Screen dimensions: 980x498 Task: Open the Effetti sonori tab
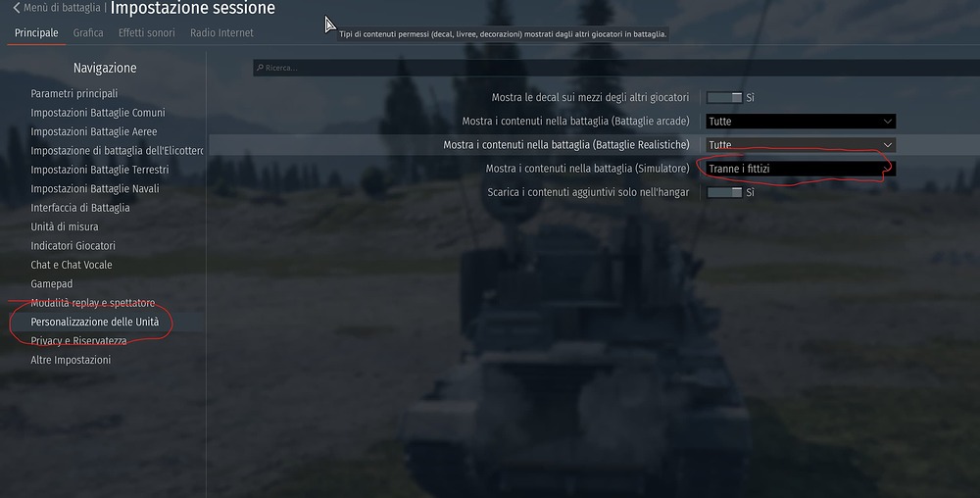pyautogui.click(x=147, y=32)
